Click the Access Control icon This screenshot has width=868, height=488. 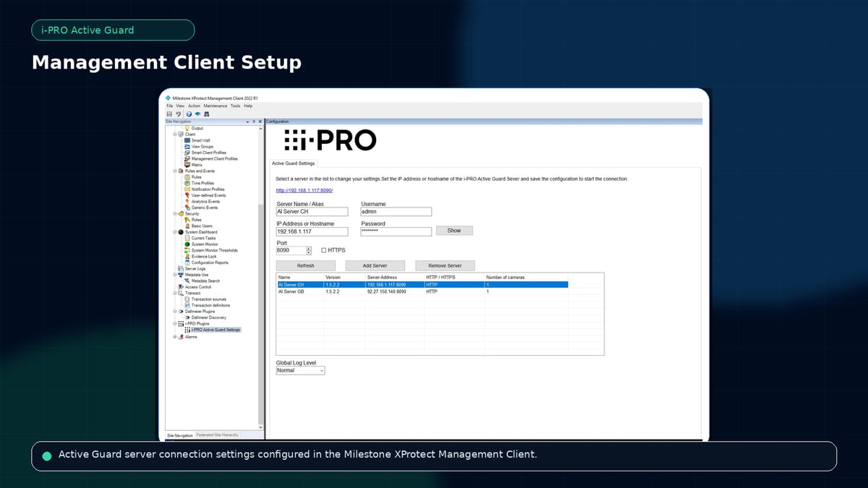click(x=181, y=287)
